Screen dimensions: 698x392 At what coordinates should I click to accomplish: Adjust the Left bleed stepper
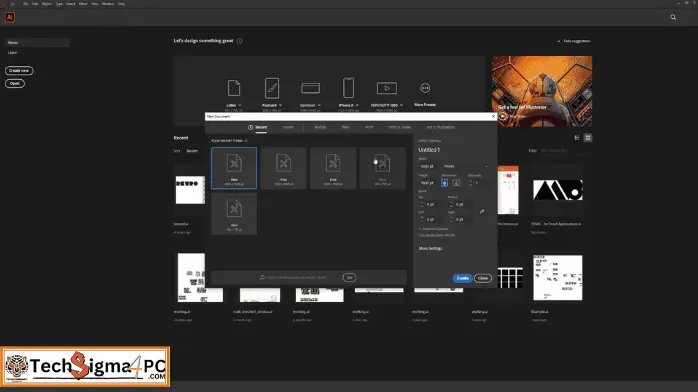pyautogui.click(x=422, y=219)
